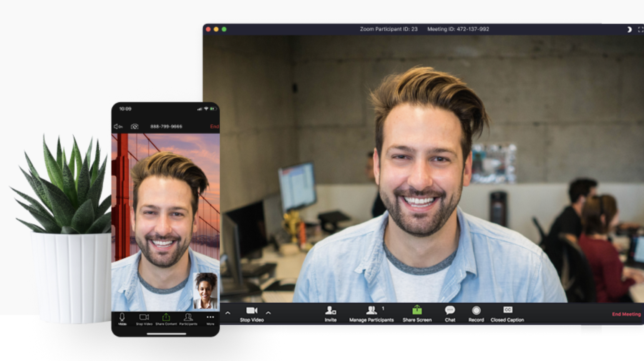644x361 pixels.
Task: Click the yellow minimize dot of Zoom window
Action: click(x=216, y=29)
